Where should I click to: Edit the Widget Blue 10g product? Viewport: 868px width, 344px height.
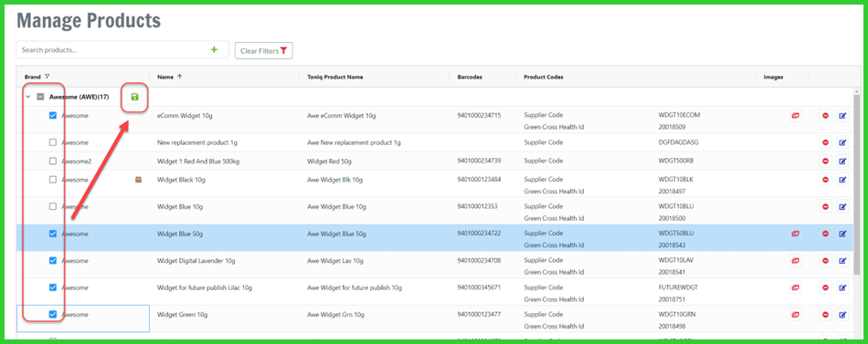[842, 206]
